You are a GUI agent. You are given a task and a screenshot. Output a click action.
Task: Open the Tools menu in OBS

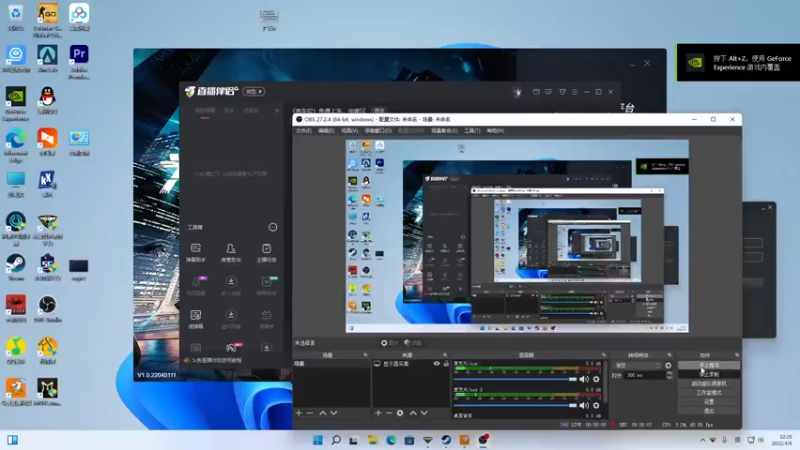click(472, 131)
